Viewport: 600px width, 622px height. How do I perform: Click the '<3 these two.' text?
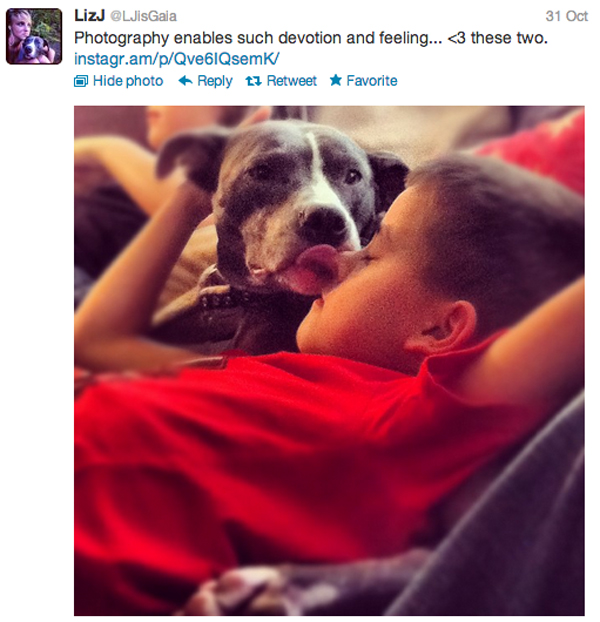pyautogui.click(x=497, y=38)
